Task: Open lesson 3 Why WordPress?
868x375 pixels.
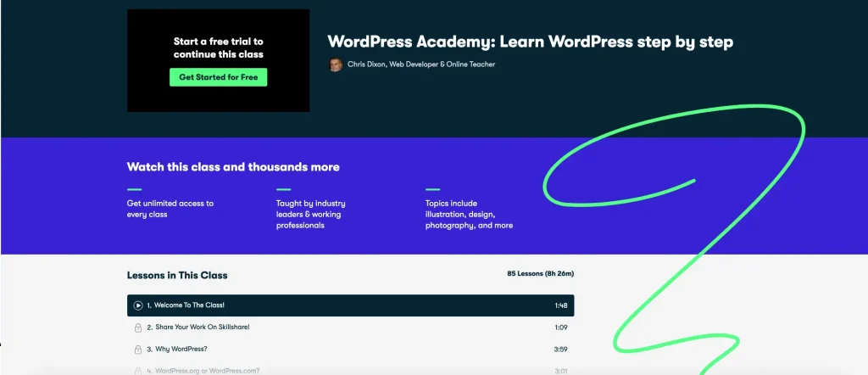Action: point(350,350)
